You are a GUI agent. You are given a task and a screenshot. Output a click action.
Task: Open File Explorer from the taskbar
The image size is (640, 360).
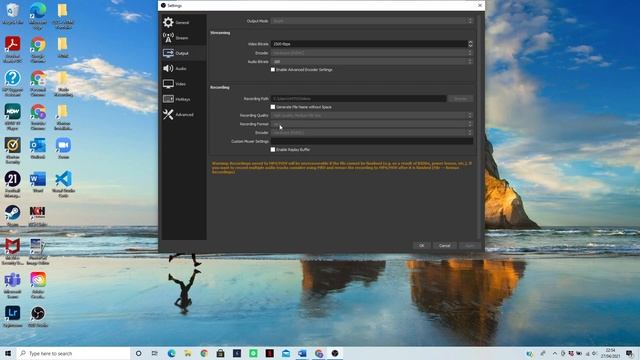(188, 353)
